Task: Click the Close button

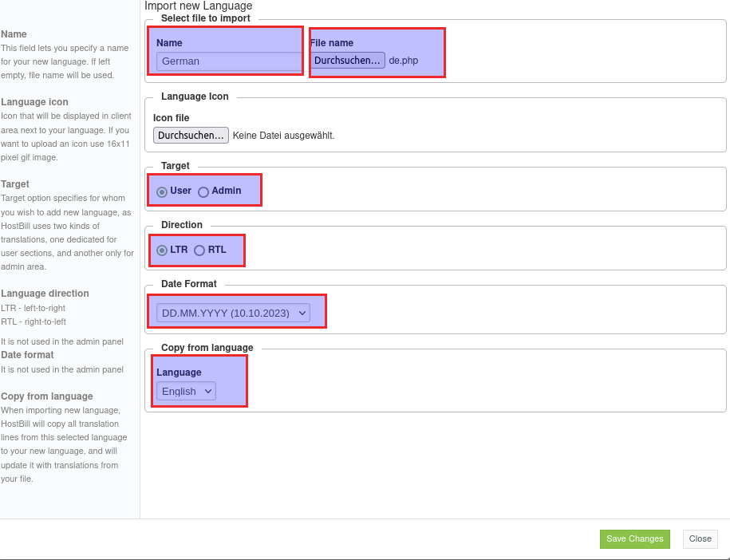Action: click(700, 538)
